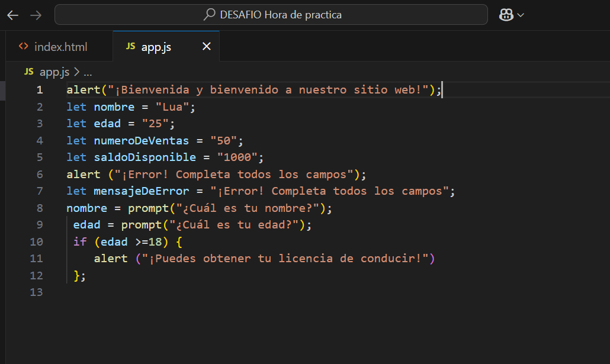Click the text "¡Bienvenida y bienvenido a nuestro sitio web!"
Viewport: 610px width, 364px height.
pos(268,90)
